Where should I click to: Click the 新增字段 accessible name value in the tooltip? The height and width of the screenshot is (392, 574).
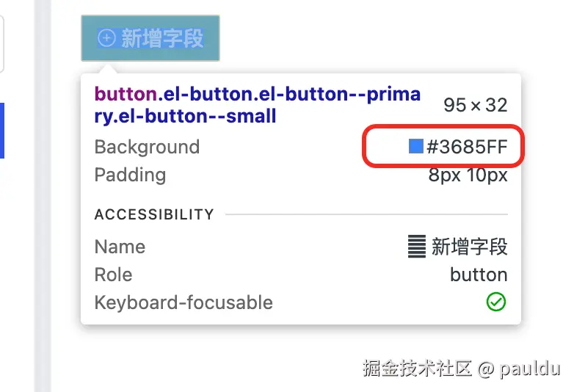tap(470, 247)
